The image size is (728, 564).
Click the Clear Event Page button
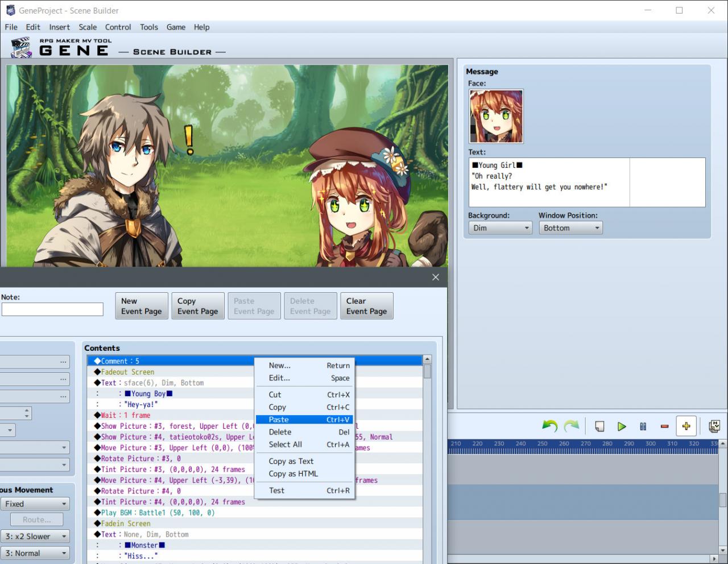366,306
